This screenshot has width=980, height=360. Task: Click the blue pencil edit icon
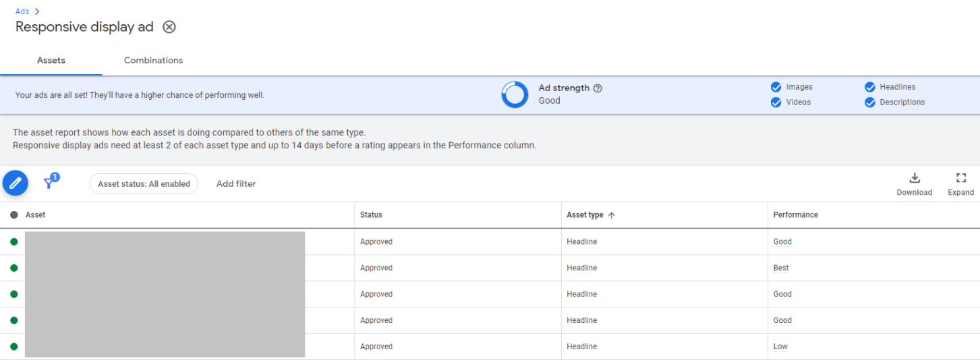16,183
